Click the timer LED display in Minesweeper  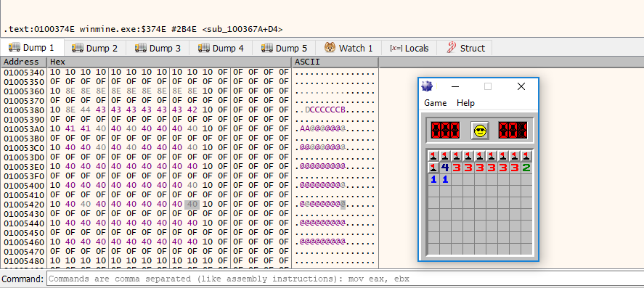[513, 131]
